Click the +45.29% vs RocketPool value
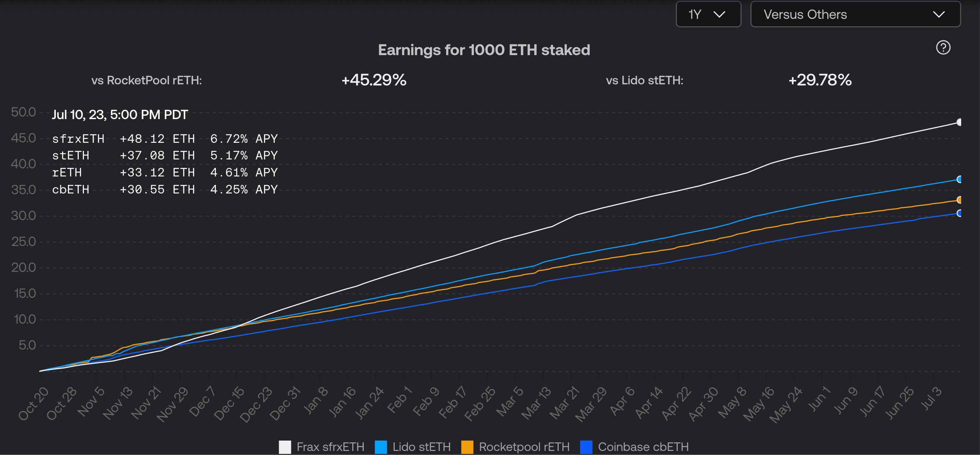Image resolution: width=980 pixels, height=455 pixels. pyautogui.click(x=374, y=80)
